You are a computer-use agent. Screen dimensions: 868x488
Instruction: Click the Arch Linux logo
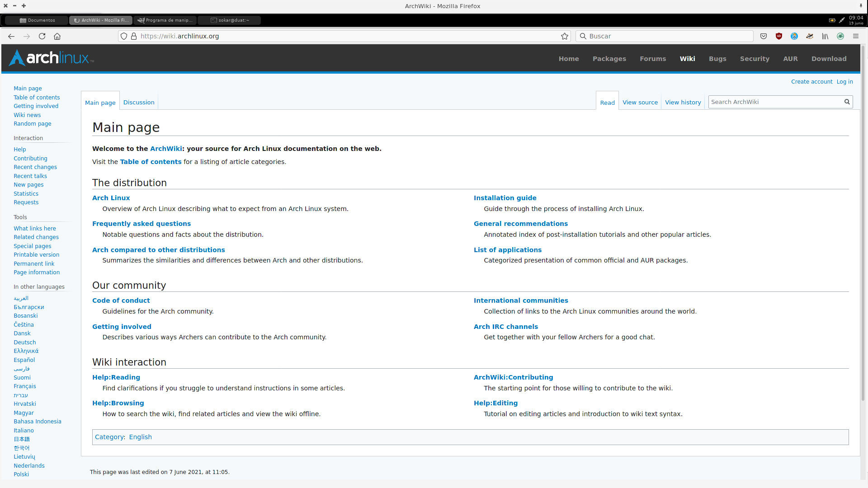coord(52,58)
